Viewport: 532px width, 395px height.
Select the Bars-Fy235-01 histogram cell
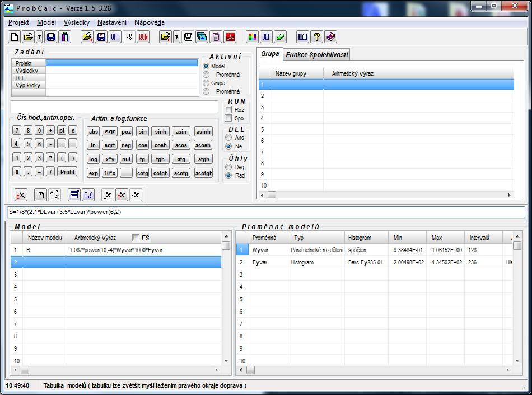point(366,262)
